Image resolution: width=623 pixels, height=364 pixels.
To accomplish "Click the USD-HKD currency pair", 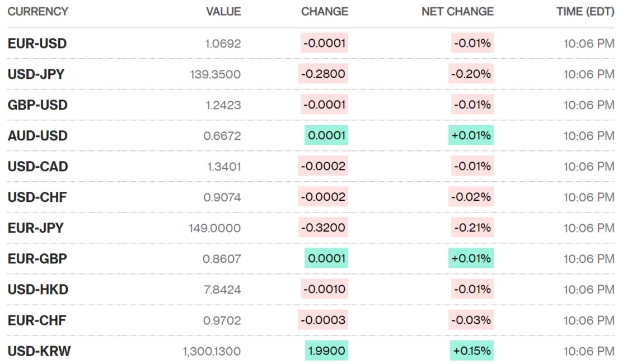I will [38, 290].
